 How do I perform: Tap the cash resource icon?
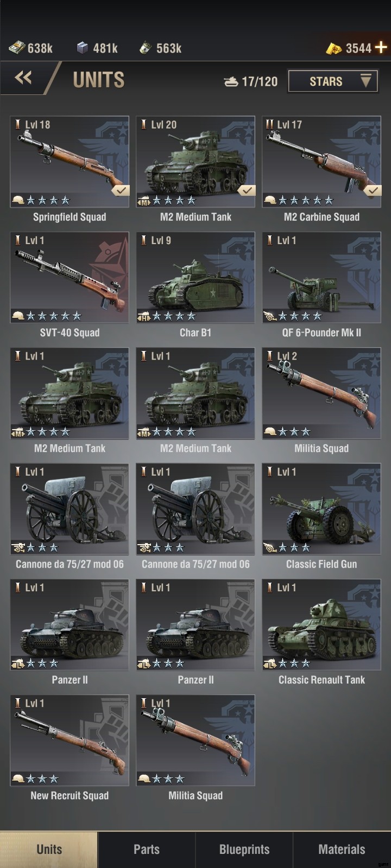pyautogui.click(x=16, y=48)
